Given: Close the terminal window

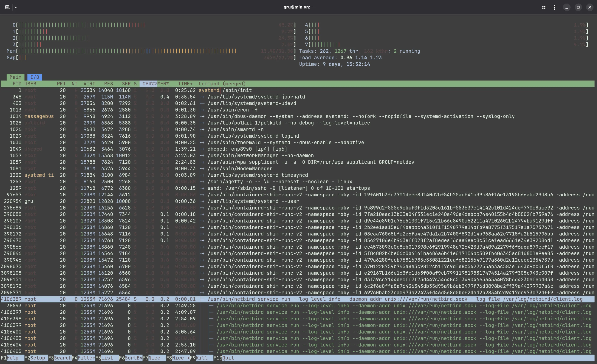Looking at the screenshot, I should [x=590, y=7].
